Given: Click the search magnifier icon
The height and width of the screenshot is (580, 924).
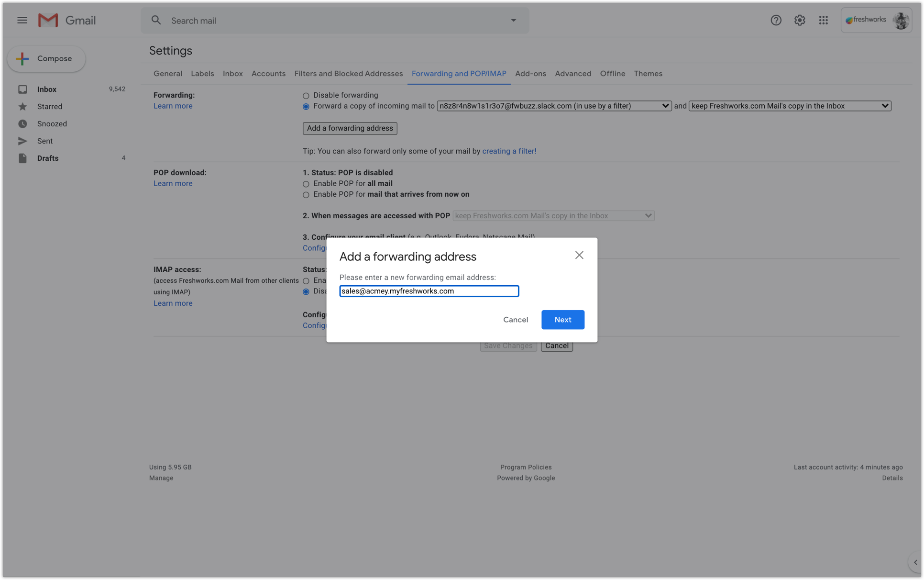Looking at the screenshot, I should coord(156,20).
